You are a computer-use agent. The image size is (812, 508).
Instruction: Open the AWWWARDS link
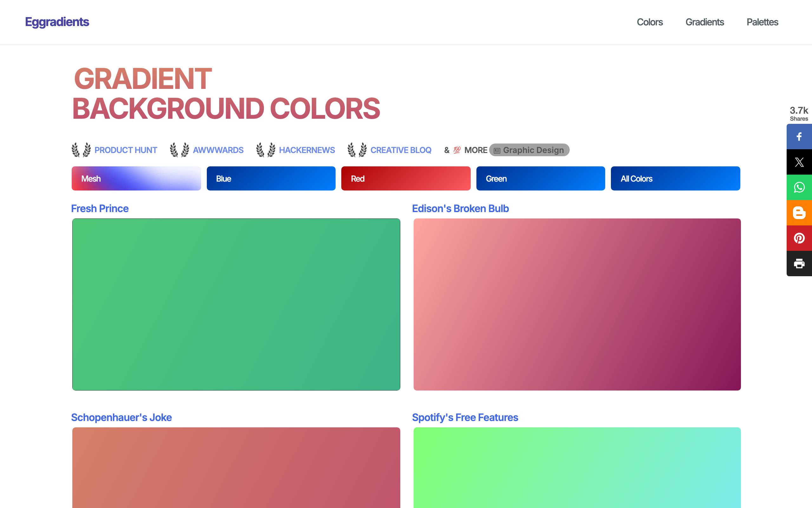tap(218, 150)
